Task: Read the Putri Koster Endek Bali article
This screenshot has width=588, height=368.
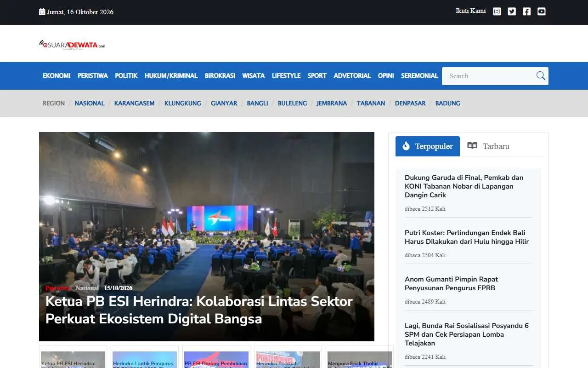Action: coord(467,237)
